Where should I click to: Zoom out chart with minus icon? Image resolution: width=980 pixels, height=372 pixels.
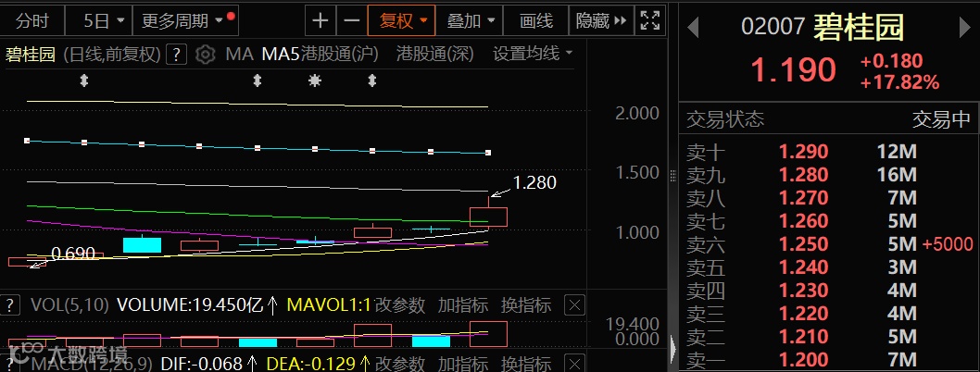click(352, 21)
